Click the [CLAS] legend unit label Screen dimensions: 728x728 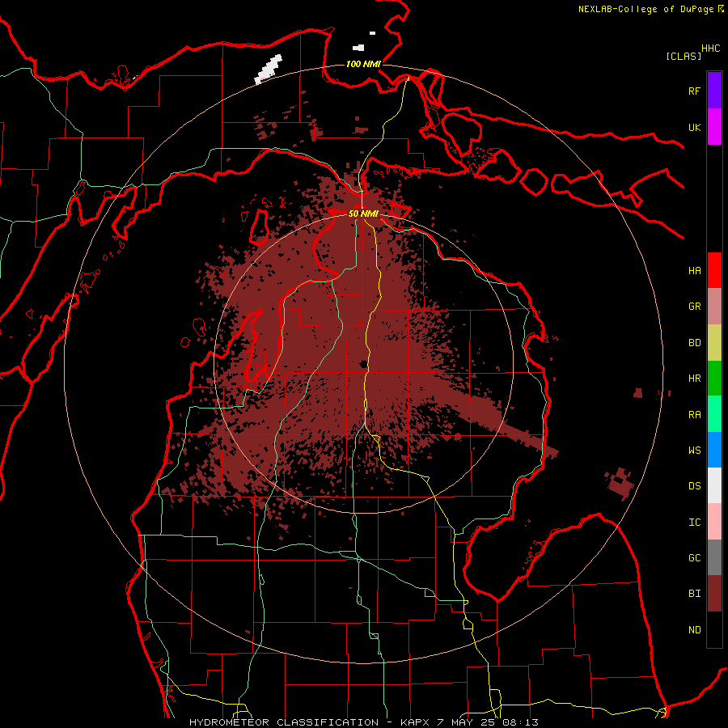(684, 56)
